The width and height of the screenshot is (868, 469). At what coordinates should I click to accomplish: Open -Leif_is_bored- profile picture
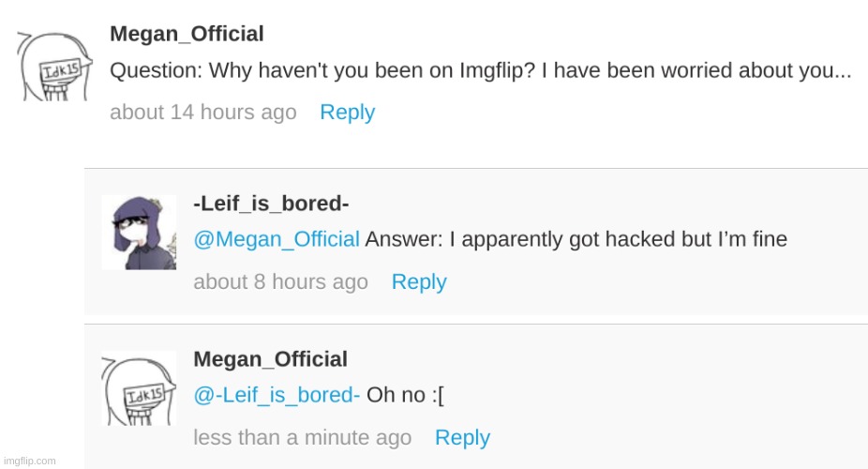(x=139, y=232)
